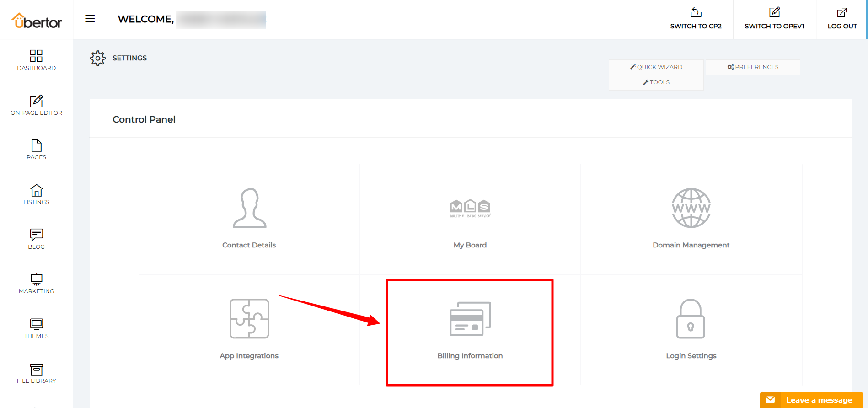The image size is (868, 408).
Task: Select the Preferences tab
Action: (x=753, y=67)
